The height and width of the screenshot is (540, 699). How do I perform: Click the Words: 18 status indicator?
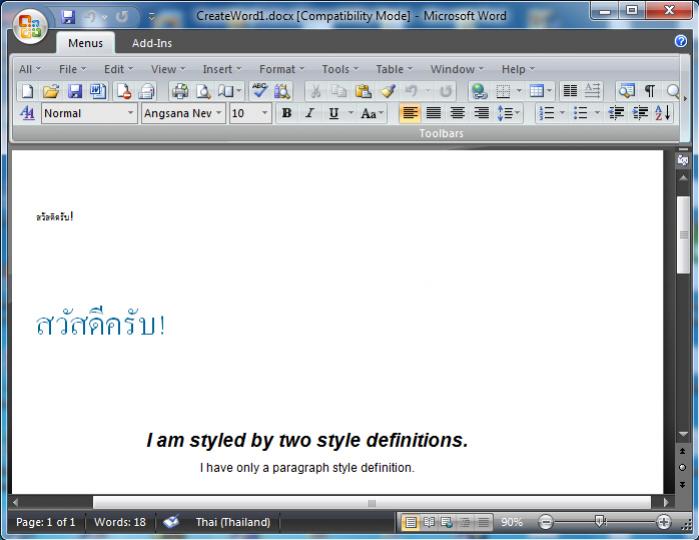120,522
